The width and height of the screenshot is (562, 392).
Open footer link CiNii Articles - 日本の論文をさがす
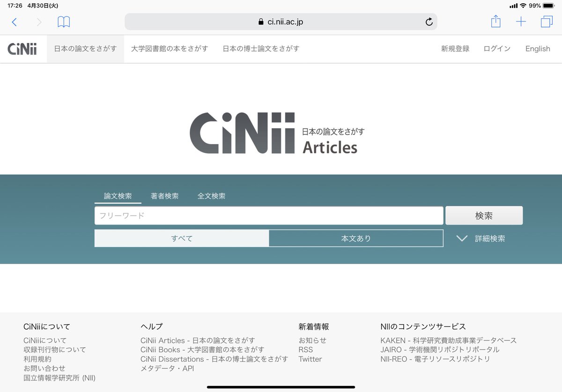click(x=198, y=341)
